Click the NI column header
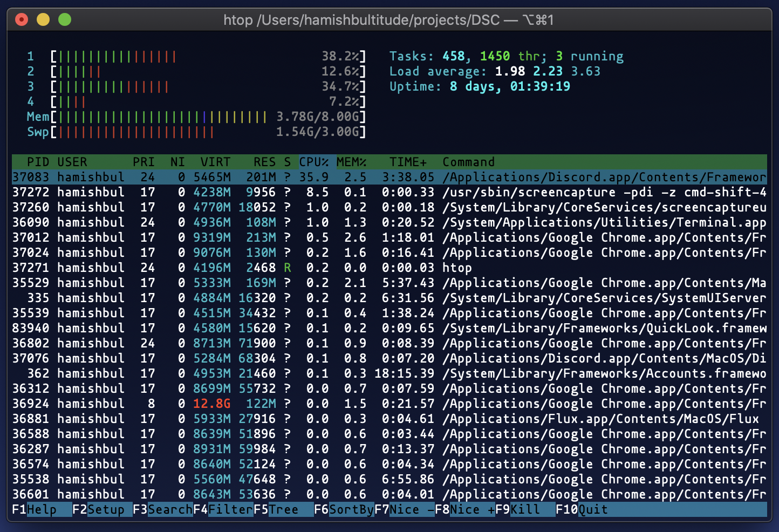Image resolution: width=779 pixels, height=532 pixels. pos(177,162)
